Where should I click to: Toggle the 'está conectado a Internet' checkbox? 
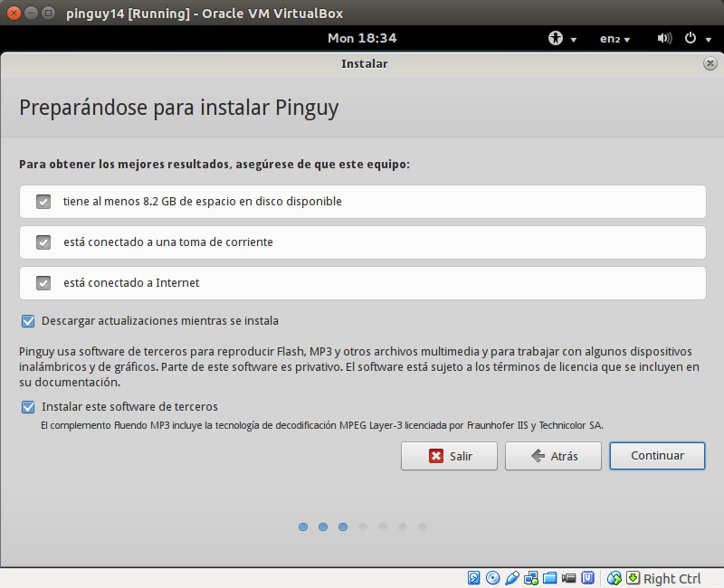43,283
